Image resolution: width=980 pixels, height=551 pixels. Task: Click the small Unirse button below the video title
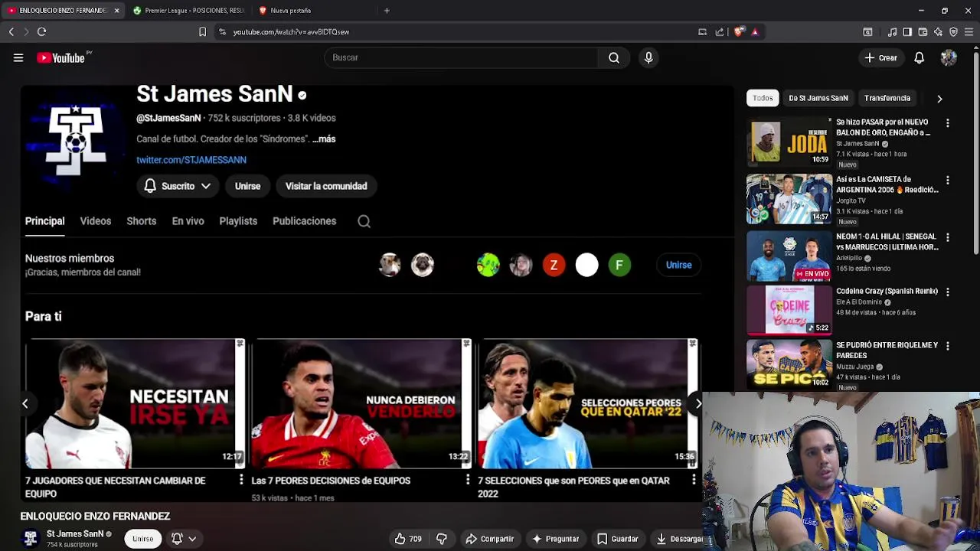click(142, 539)
